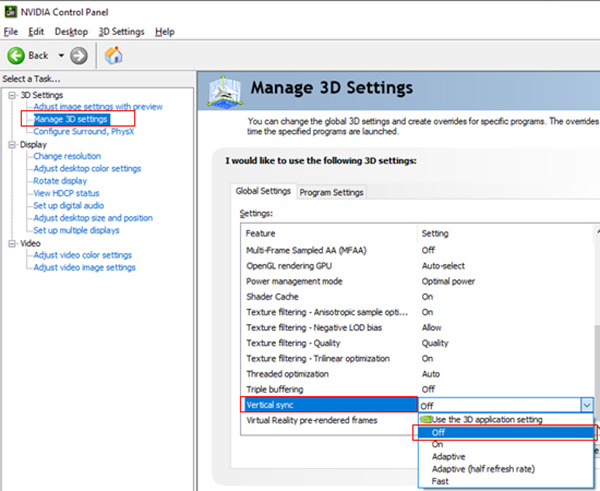Select Use the 3D application setting option
Viewport: 600px width, 491px height.
(487, 420)
